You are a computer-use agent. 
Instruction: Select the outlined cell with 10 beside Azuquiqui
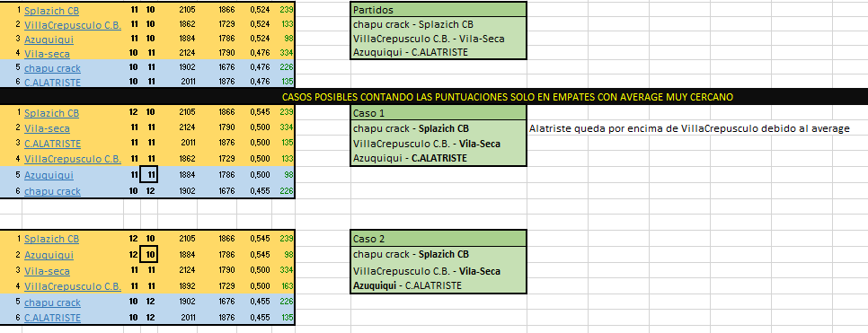[x=149, y=254]
